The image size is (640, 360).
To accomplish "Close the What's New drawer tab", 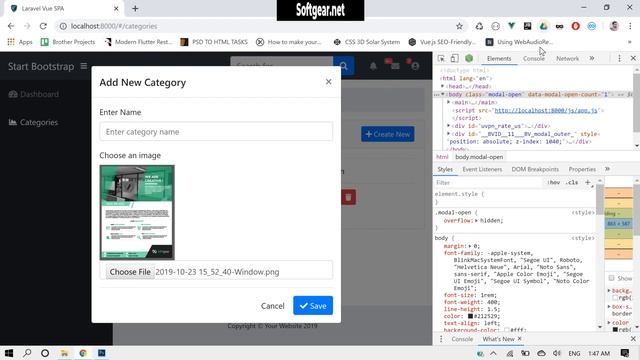I will (x=520, y=339).
